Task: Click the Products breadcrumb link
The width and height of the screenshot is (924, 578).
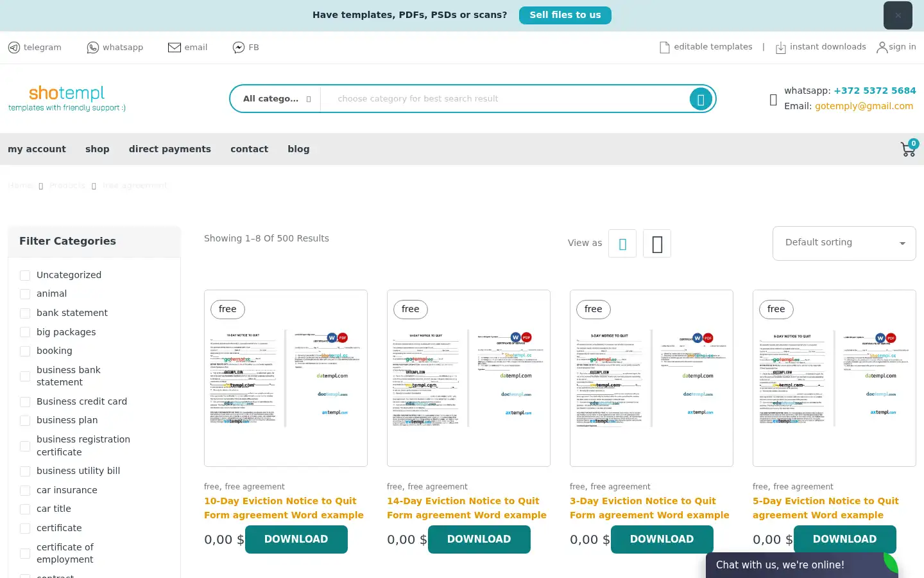Action: pyautogui.click(x=67, y=186)
